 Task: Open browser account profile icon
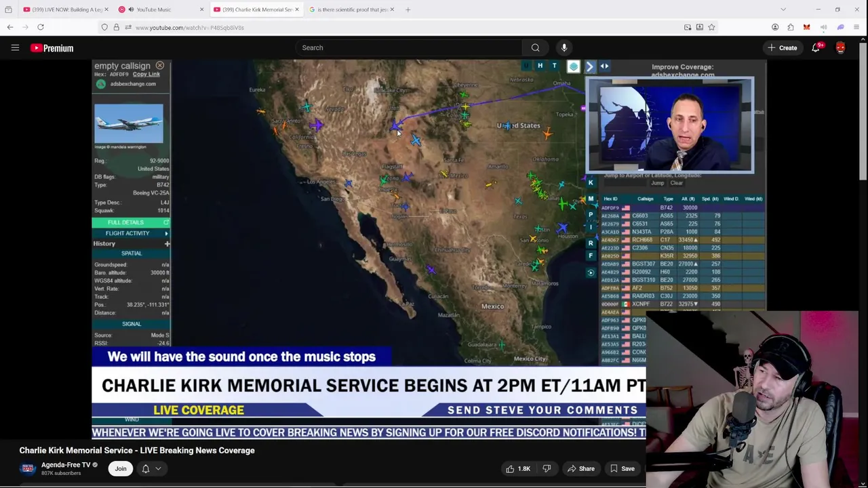click(775, 27)
